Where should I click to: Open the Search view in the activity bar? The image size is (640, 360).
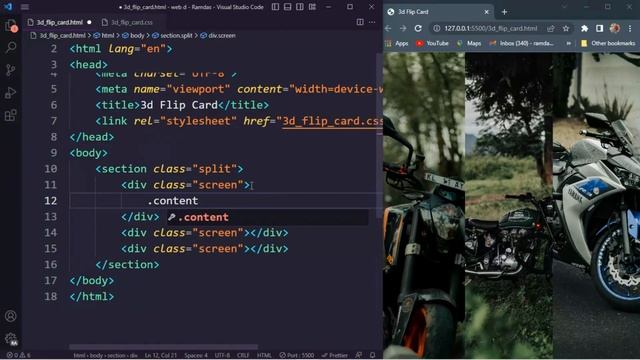click(11, 47)
